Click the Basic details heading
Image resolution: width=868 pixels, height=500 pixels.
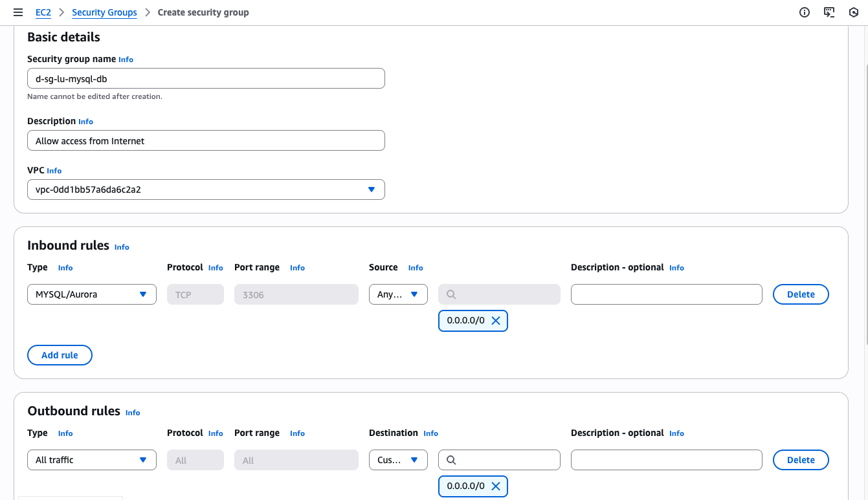[63, 37]
